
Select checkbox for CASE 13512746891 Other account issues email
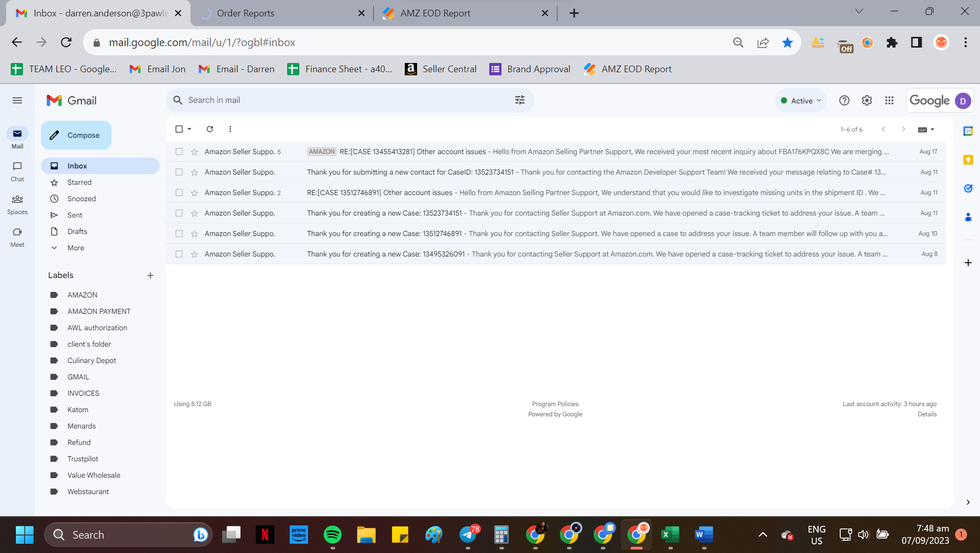tap(179, 193)
